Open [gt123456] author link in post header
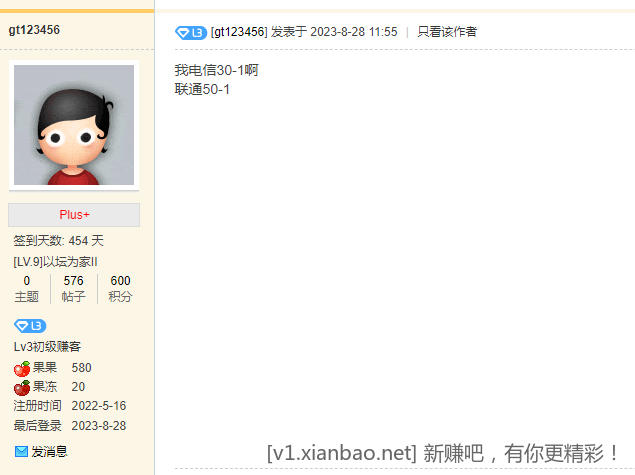 pos(239,32)
